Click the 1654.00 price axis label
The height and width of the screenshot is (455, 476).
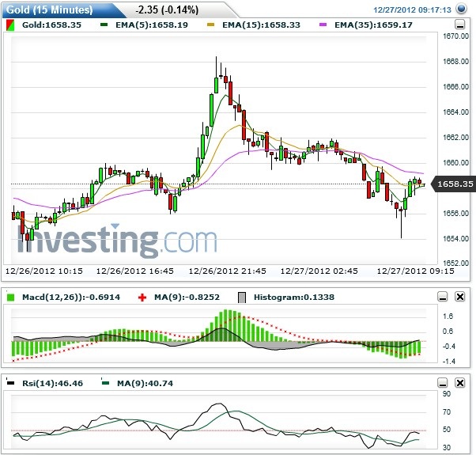(455, 239)
